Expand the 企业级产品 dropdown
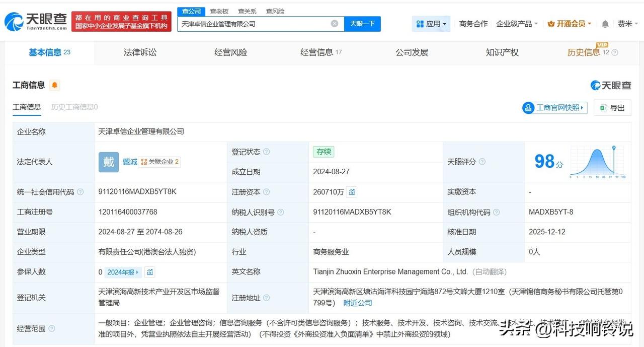 pyautogui.click(x=517, y=24)
